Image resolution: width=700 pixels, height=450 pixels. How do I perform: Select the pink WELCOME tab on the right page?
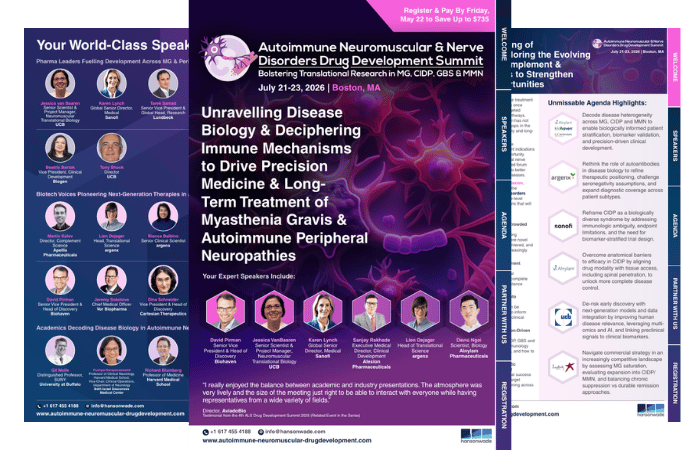[x=674, y=67]
